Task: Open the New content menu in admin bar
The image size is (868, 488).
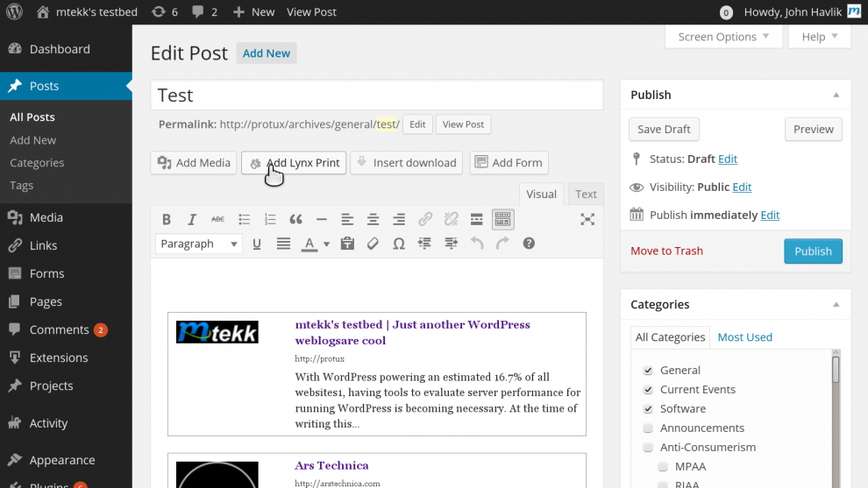Action: [253, 11]
